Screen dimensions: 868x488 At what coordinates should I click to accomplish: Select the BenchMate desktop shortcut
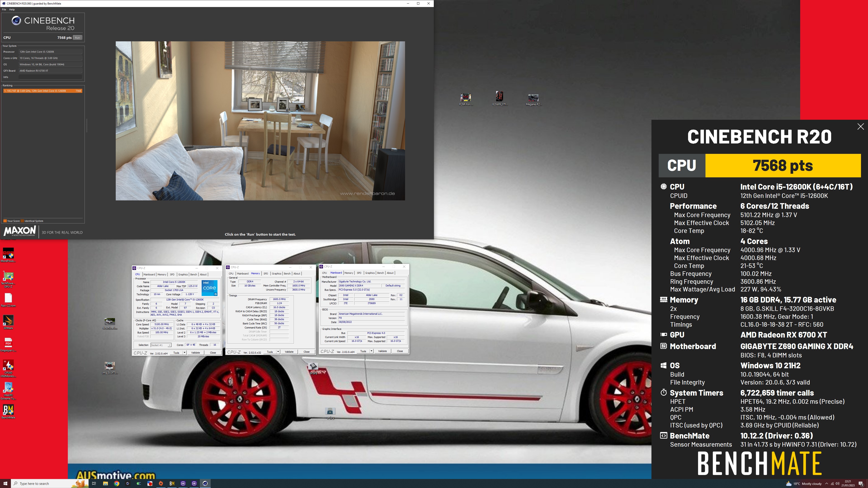(8, 412)
